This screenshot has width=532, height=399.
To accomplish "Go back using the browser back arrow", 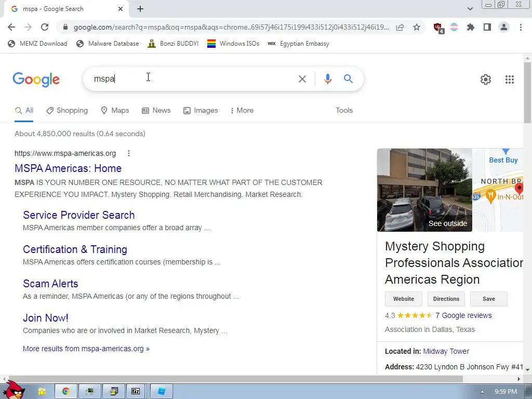I will click(x=11, y=27).
